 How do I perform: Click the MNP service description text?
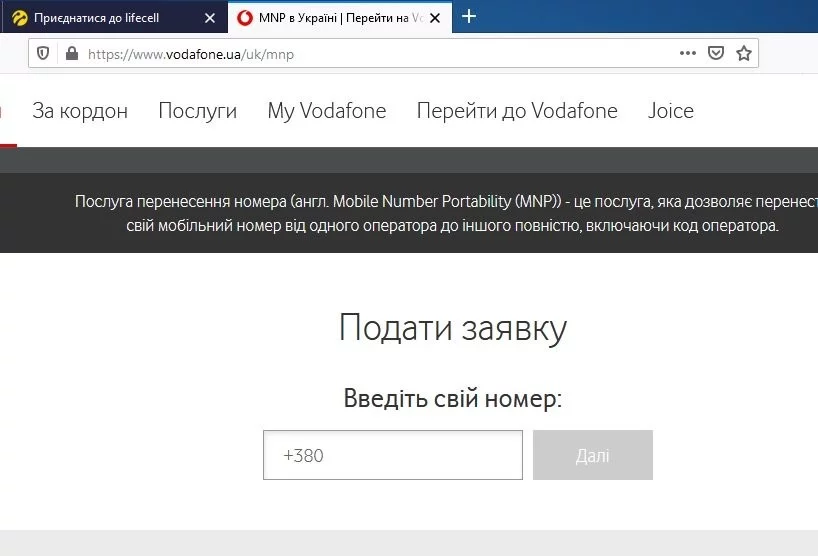click(x=447, y=213)
